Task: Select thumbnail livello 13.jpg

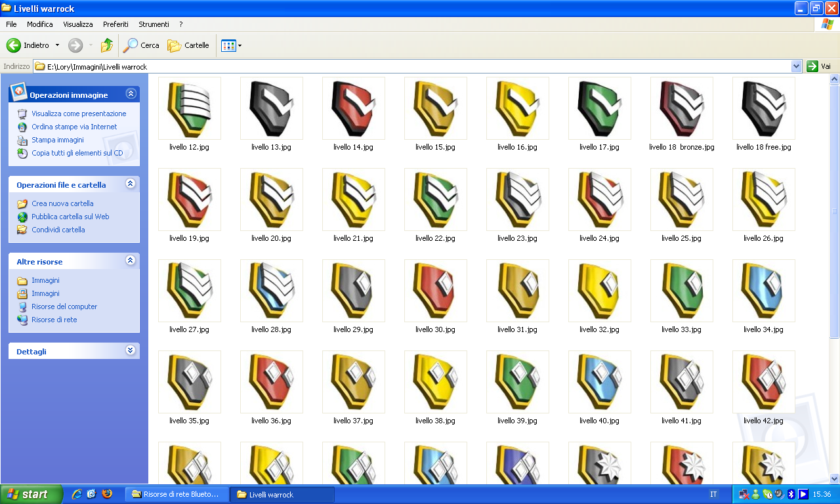Action: (272, 108)
